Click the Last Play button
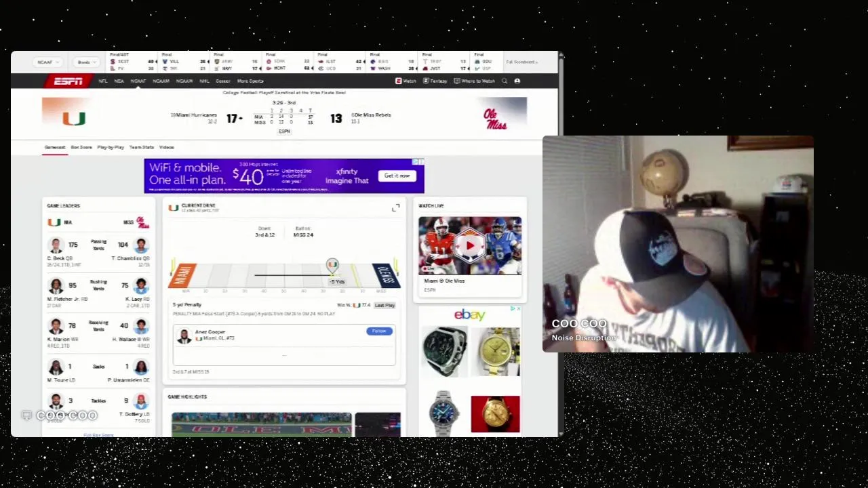Image resolution: width=868 pixels, height=488 pixels. 384,306
